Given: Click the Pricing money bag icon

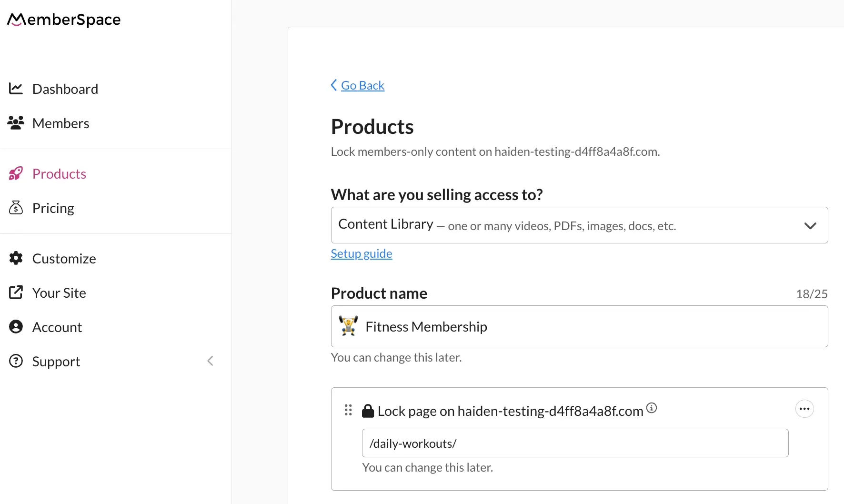Looking at the screenshot, I should (x=16, y=208).
